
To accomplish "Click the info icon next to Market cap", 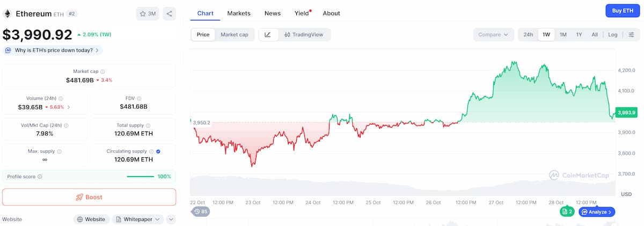I will click(x=103, y=71).
